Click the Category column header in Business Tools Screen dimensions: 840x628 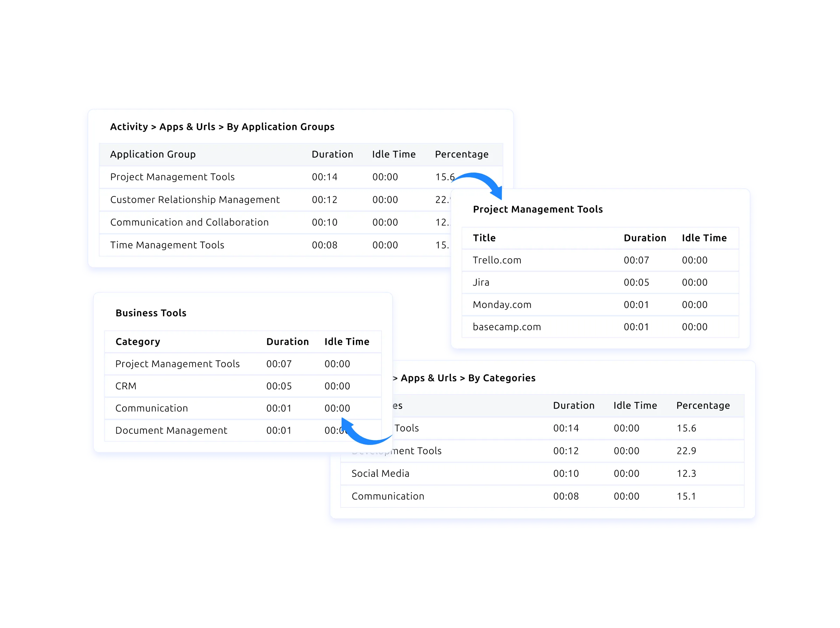138,342
